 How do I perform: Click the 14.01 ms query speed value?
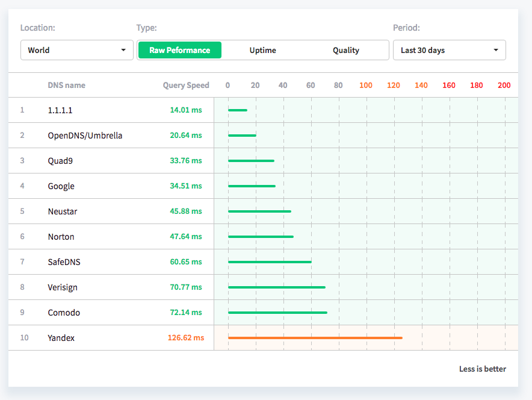pos(186,110)
